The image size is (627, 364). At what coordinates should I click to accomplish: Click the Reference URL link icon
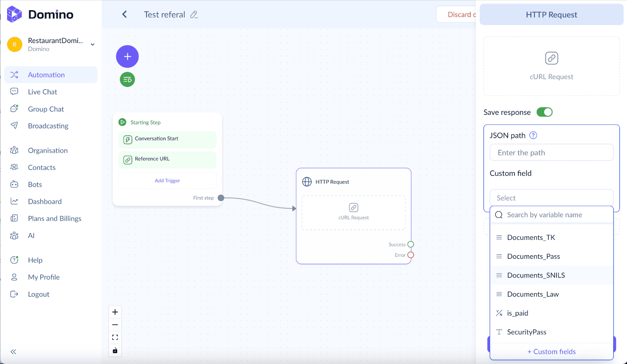click(x=128, y=160)
